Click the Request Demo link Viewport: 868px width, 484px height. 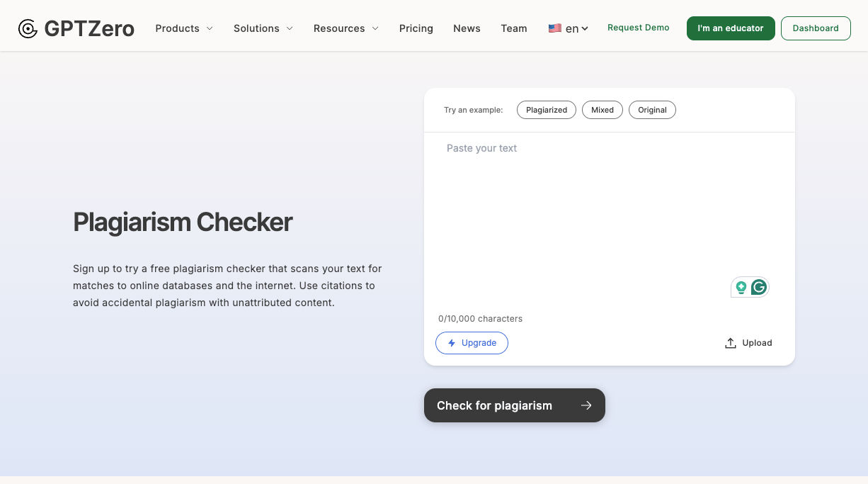[x=638, y=28]
